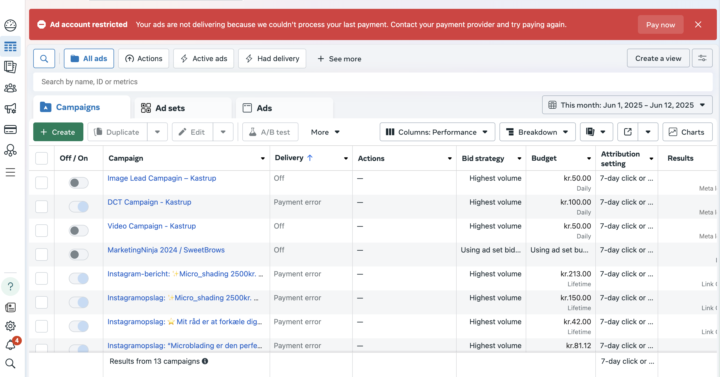Open the More dropdown menu
Viewport: 720px width, 377px height.
[325, 132]
